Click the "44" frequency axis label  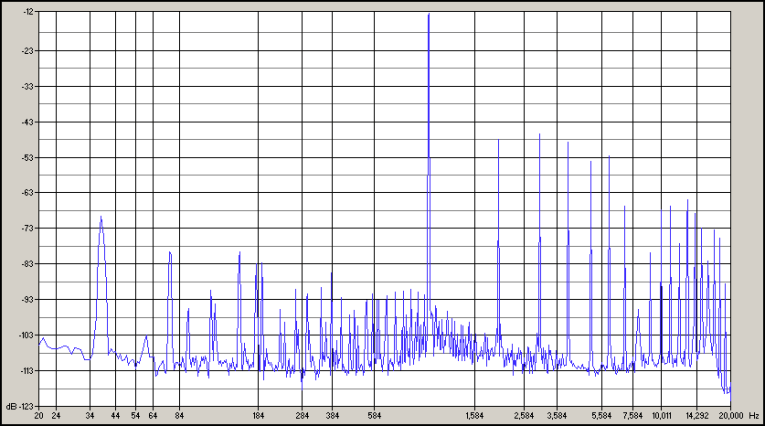point(116,416)
